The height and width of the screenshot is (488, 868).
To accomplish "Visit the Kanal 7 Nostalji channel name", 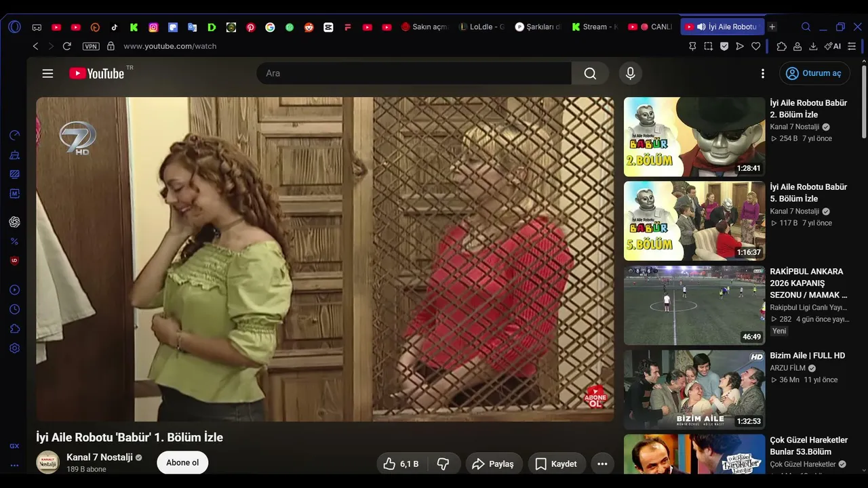I will tap(99, 457).
